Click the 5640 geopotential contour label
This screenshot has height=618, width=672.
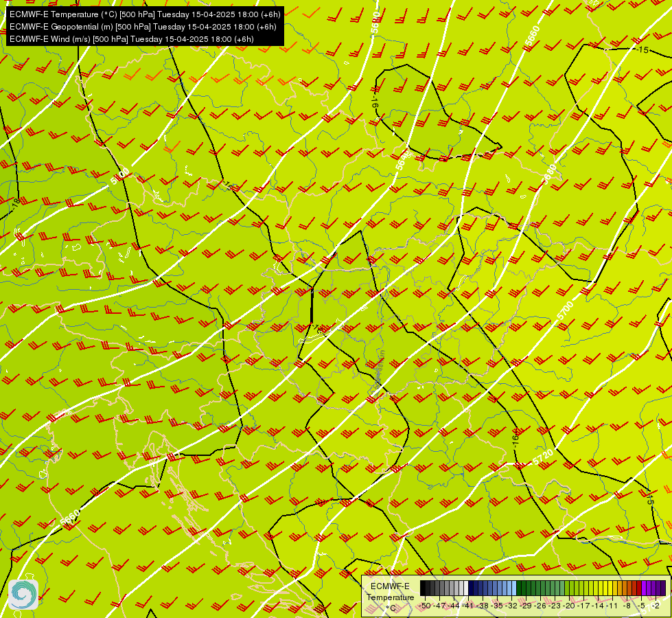pyautogui.click(x=403, y=161)
